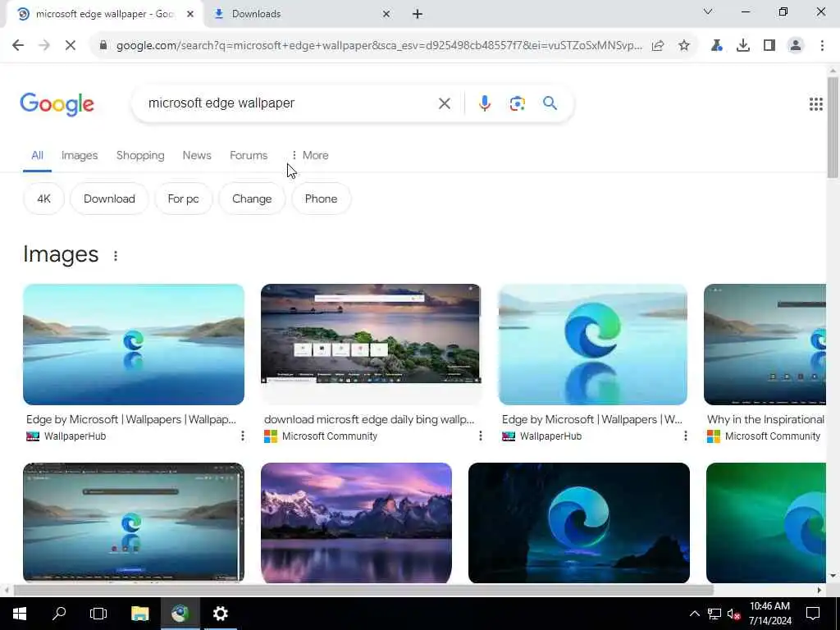Click the vertical page scrollbar
Viewport: 840px width, 630px height.
click(833, 127)
